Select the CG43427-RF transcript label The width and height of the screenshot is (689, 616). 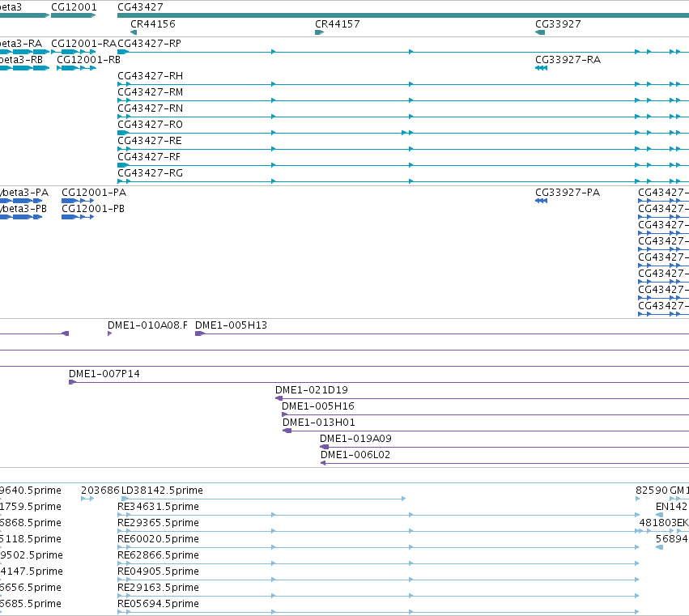pos(150,157)
